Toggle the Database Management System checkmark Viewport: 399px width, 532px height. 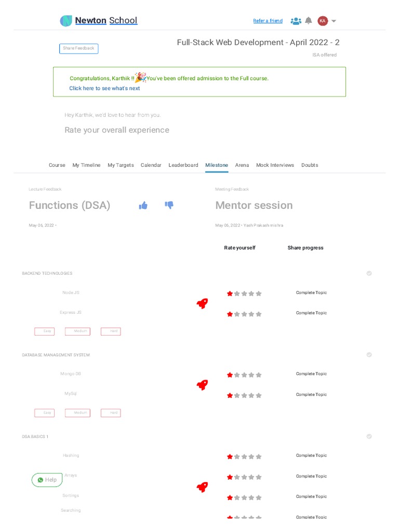(x=369, y=355)
